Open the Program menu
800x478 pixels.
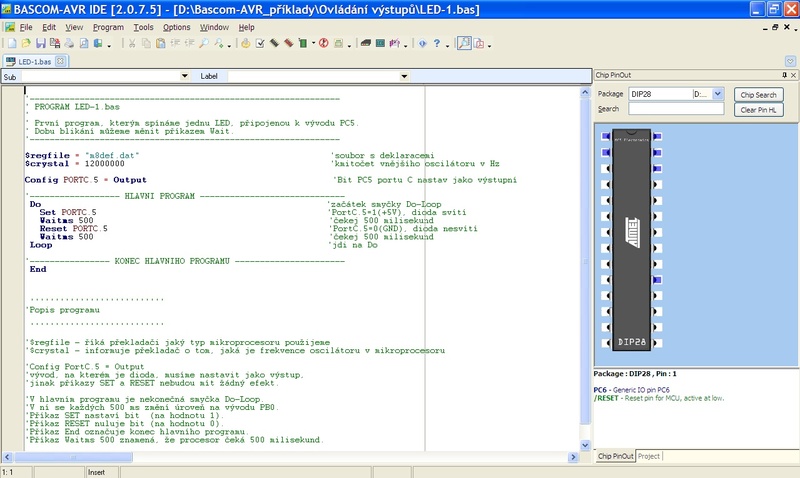[x=108, y=27]
